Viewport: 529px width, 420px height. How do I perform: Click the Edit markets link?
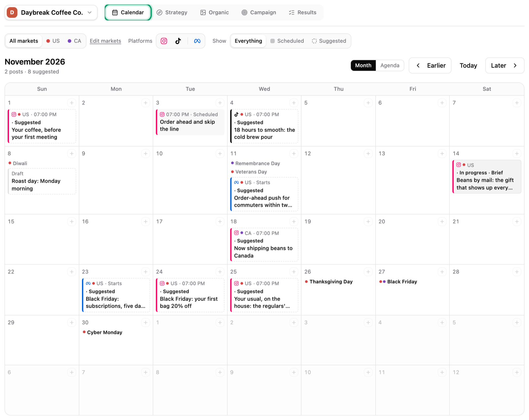(105, 41)
